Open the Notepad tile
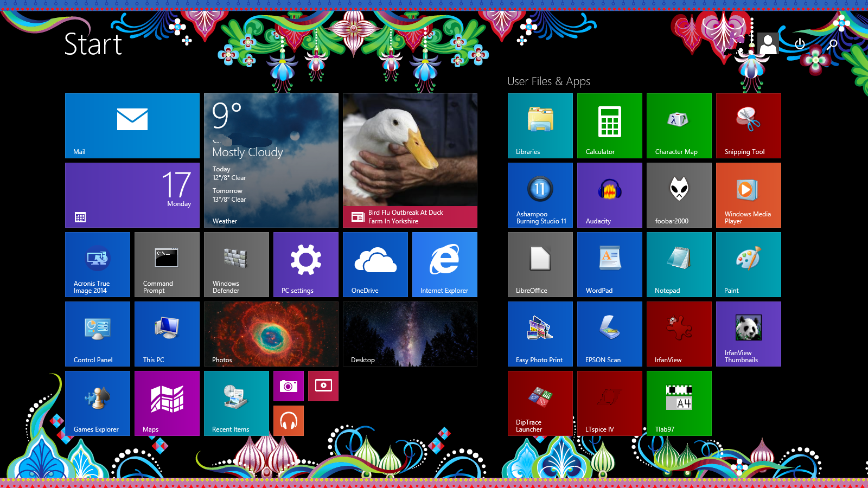Screen dimensions: 868x488 click(x=679, y=265)
